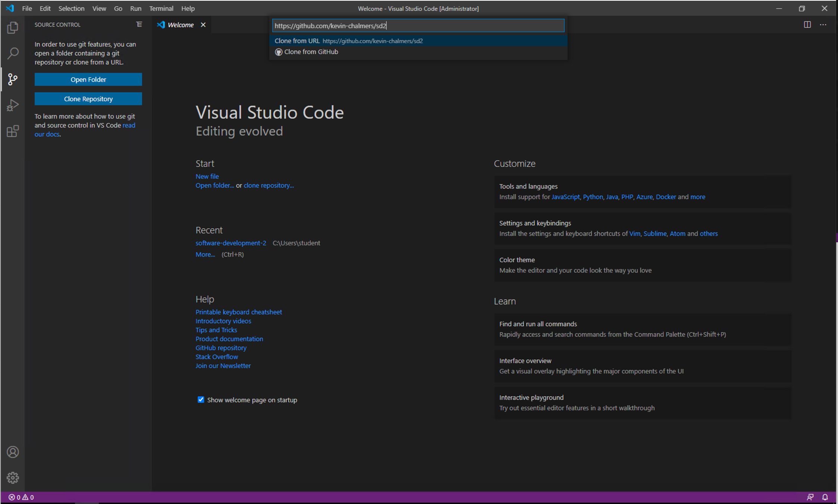Click the notifications bell in status bar
Image resolution: width=838 pixels, height=504 pixels.
pos(825,497)
